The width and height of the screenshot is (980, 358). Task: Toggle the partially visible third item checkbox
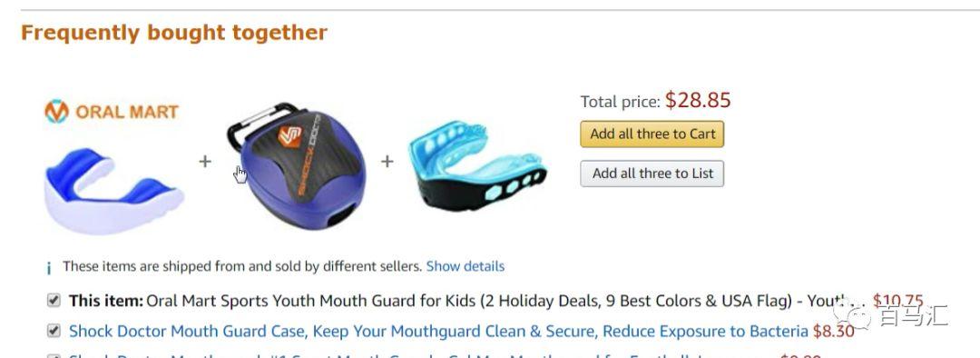click(x=54, y=356)
